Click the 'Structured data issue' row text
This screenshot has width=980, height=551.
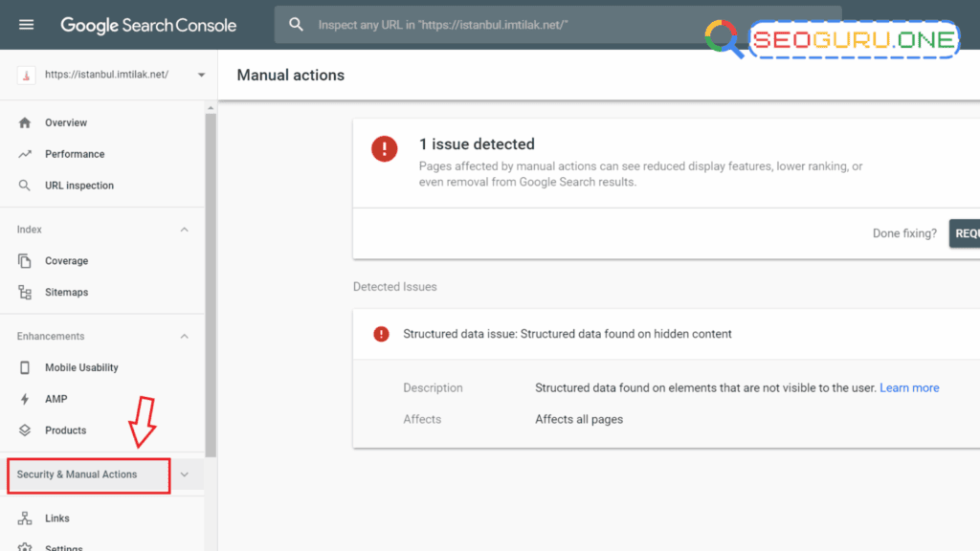point(567,334)
